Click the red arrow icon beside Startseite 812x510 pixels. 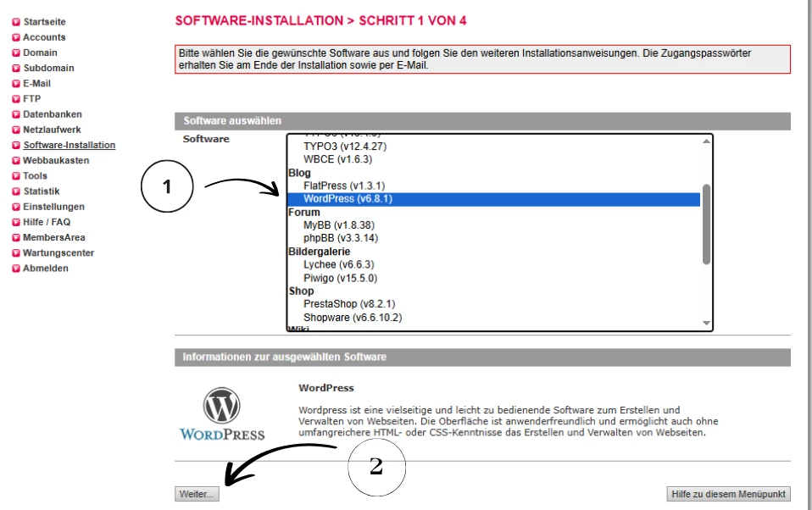(x=16, y=22)
